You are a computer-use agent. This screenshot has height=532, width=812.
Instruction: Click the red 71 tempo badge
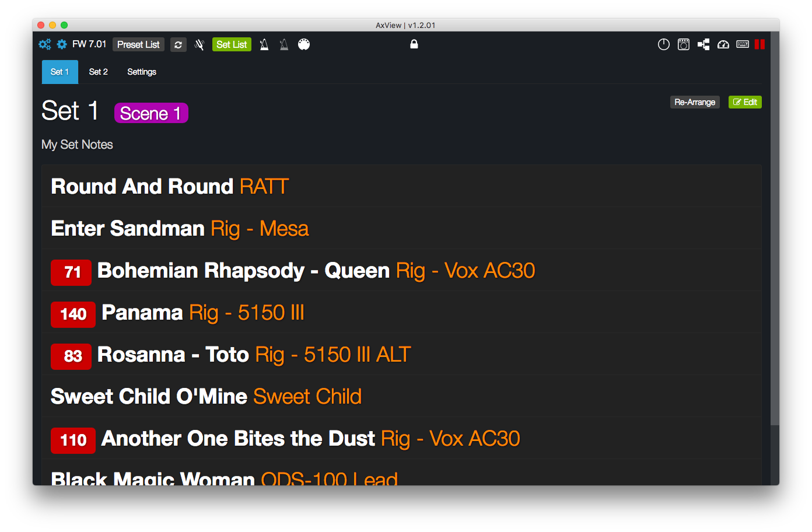71,272
